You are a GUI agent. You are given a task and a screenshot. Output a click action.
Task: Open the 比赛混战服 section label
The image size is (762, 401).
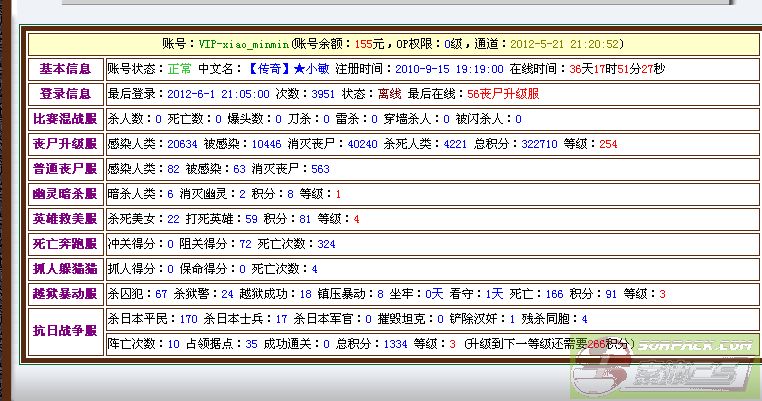tap(64, 119)
